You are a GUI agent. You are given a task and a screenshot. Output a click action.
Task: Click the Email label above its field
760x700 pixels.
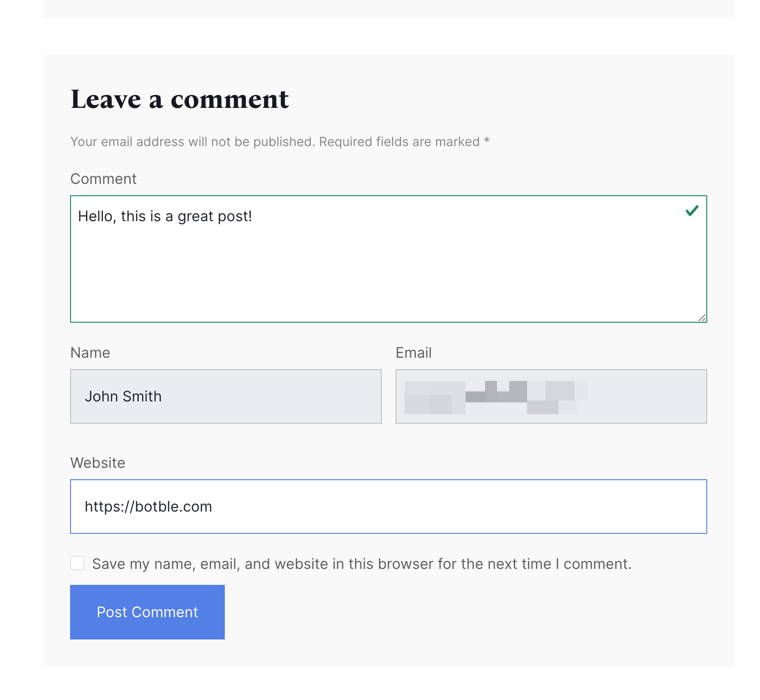click(413, 353)
